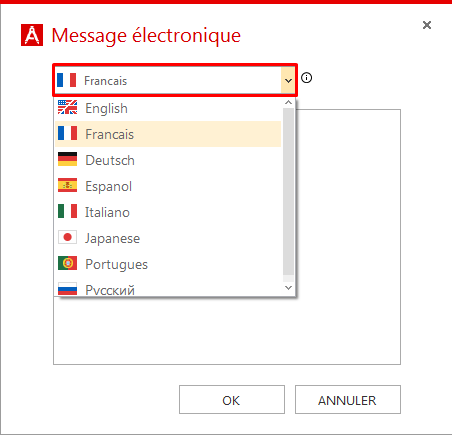Close the Message électronique dialog

[427, 25]
